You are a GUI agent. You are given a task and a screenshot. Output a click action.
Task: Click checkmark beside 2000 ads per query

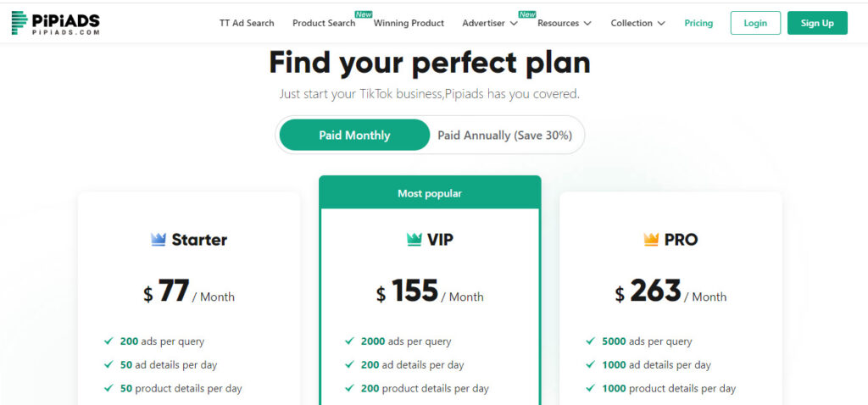click(x=349, y=341)
